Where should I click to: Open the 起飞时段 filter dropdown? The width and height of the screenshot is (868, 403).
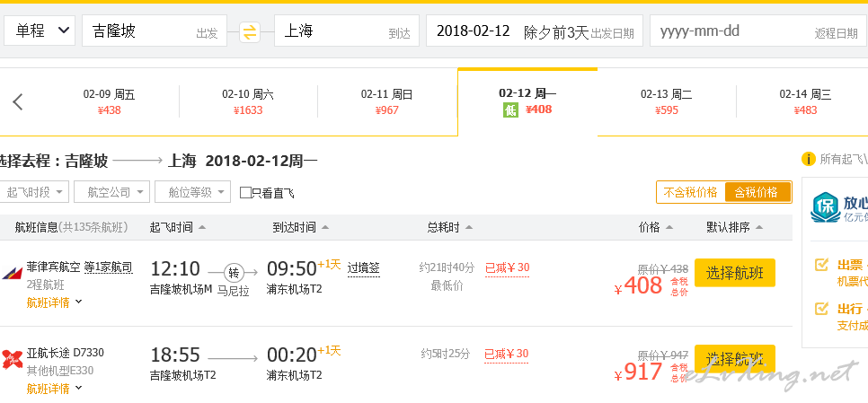[x=34, y=192]
